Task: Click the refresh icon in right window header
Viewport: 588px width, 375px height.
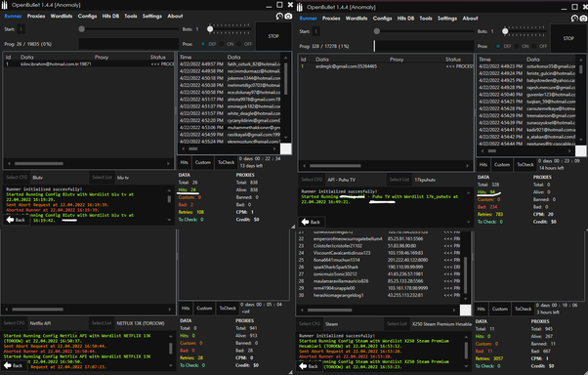Action: (574, 19)
